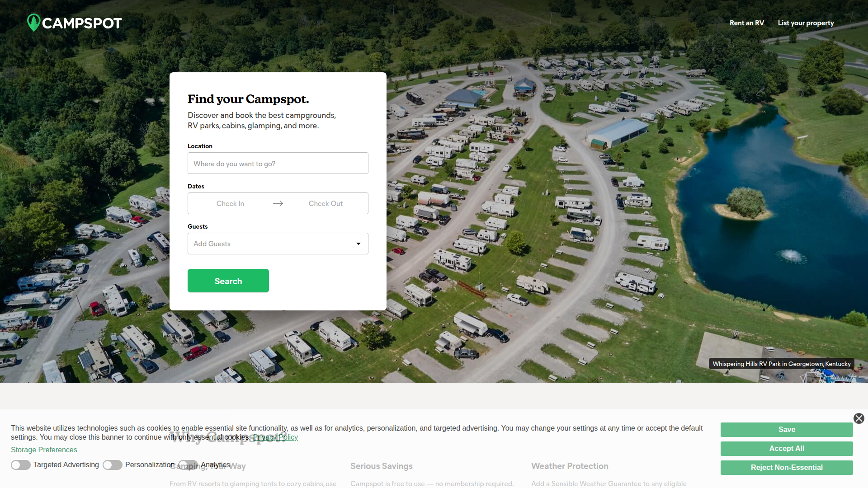Toggle Targeted Advertising switch

click(x=21, y=465)
